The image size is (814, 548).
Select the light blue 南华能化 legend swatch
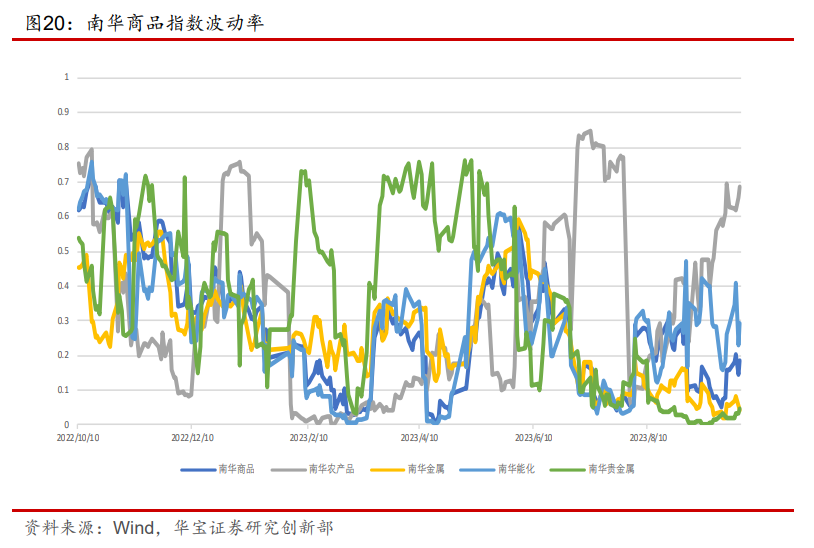coord(477,470)
